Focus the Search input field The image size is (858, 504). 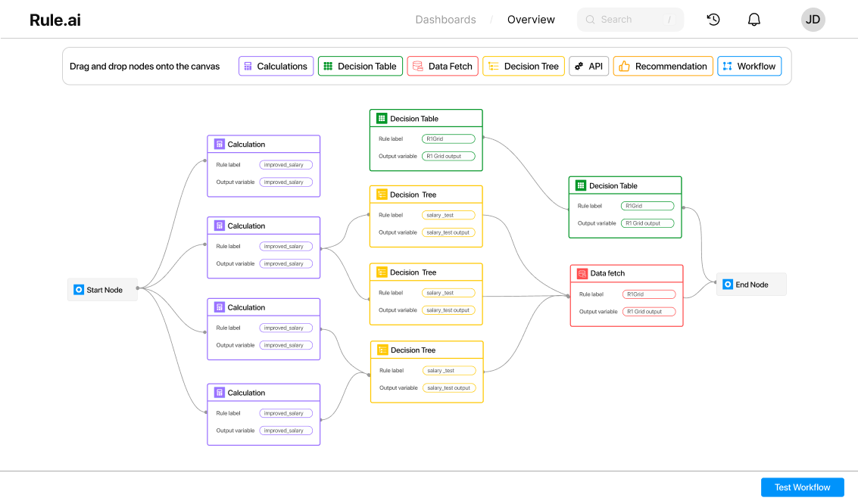tap(629, 20)
